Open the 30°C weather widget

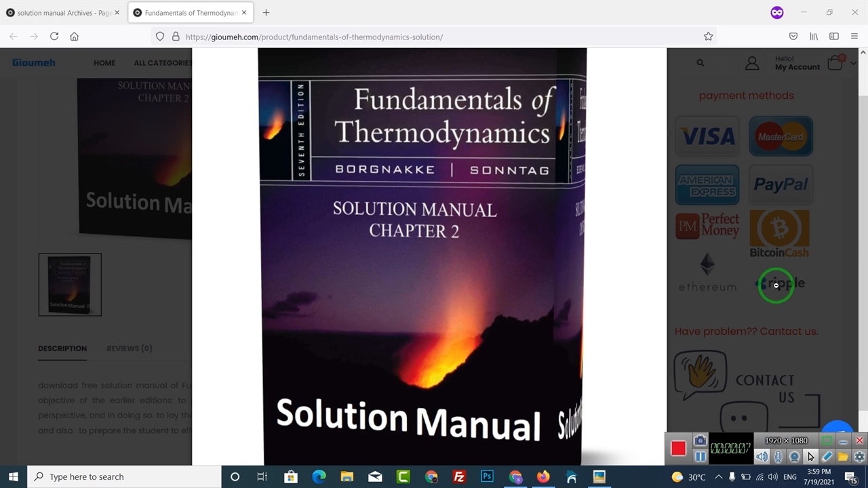(x=688, y=476)
